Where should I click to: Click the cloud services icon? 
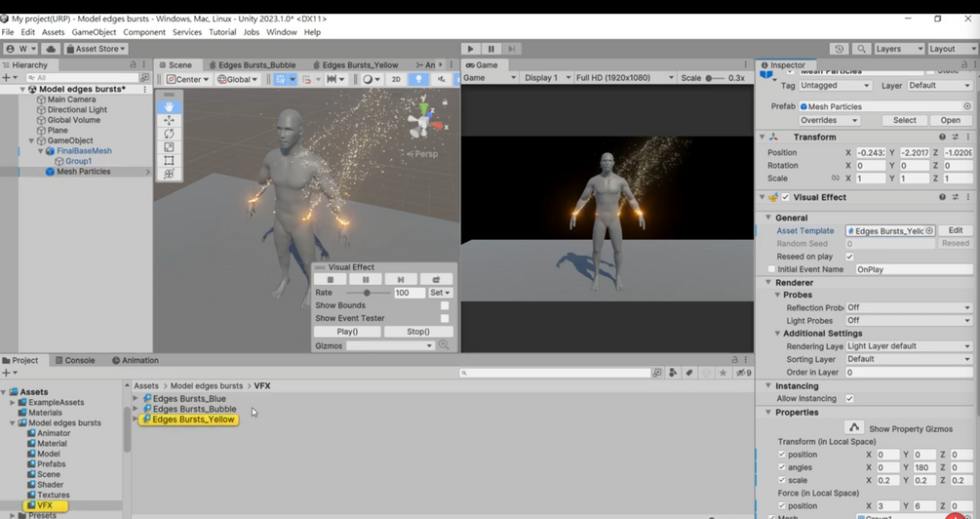point(52,49)
